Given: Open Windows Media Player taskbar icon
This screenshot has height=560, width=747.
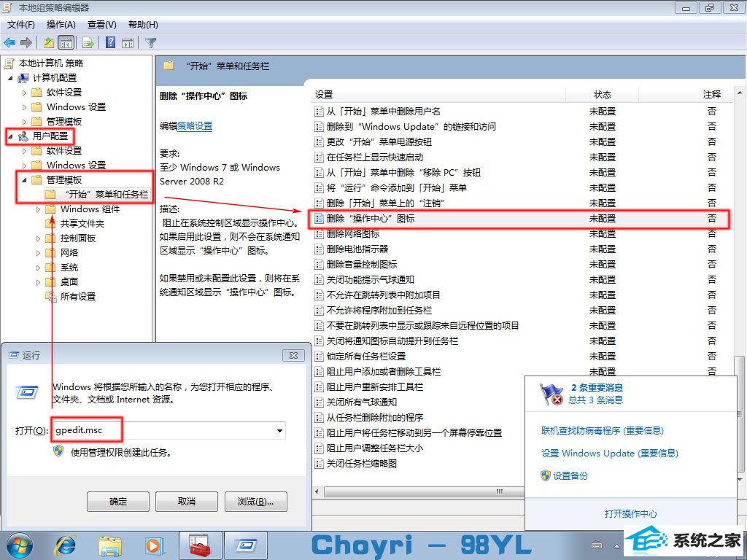Looking at the screenshot, I should [155, 545].
